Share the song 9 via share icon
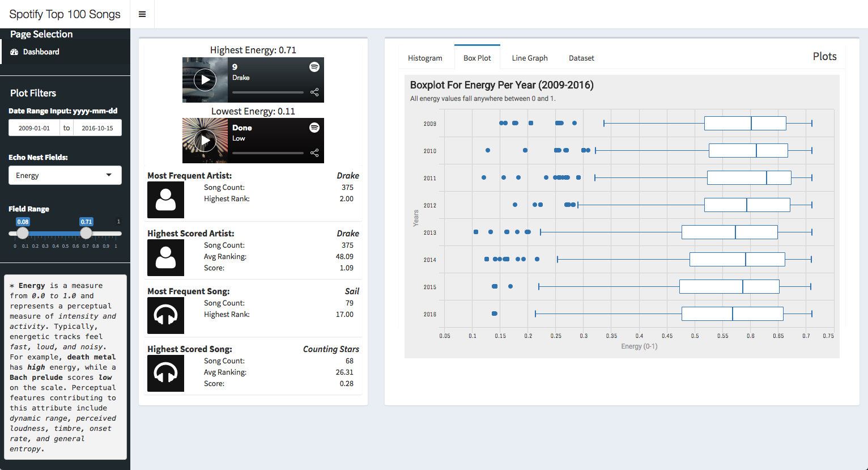868x470 pixels. click(314, 92)
